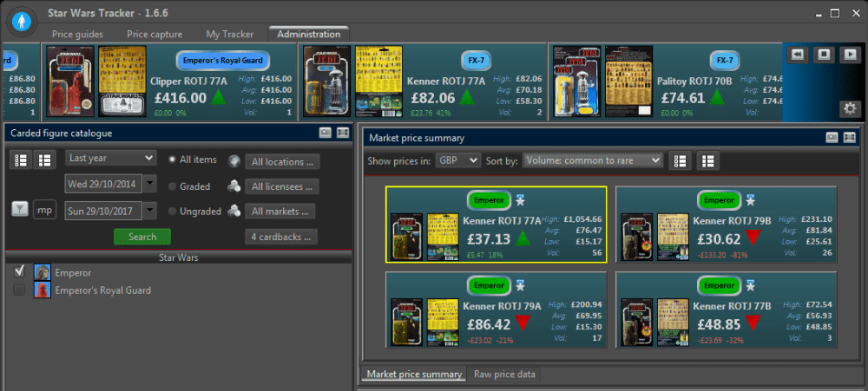Click Emperor's Royal Guard figure icon in list
The width and height of the screenshot is (868, 391).
point(42,290)
